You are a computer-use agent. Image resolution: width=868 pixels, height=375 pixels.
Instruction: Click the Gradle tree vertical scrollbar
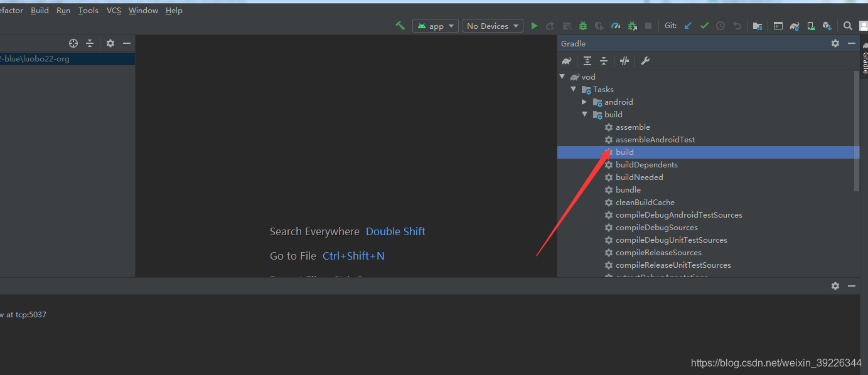(857, 130)
